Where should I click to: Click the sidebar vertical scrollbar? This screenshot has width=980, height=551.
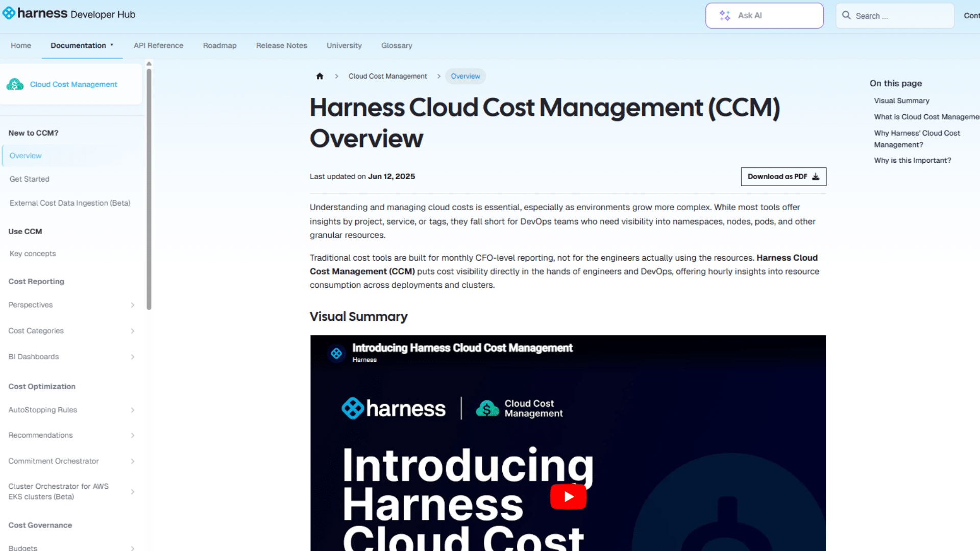pos(149,189)
